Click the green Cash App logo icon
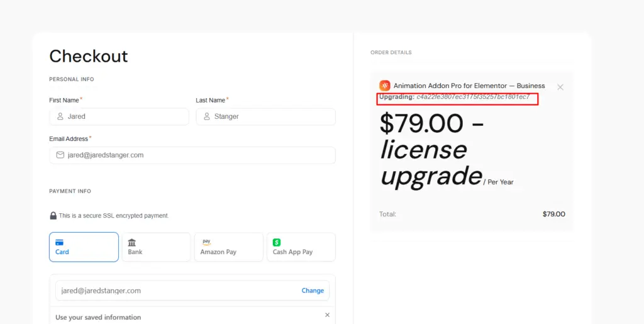Screen dimensions: 644x324 pos(277,242)
